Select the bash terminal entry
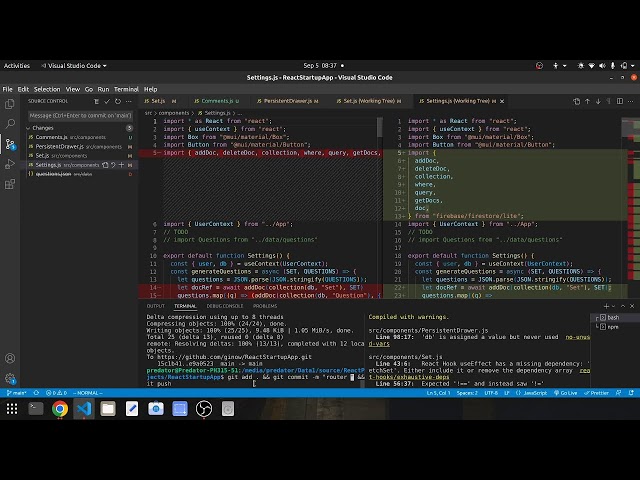 coord(613,318)
